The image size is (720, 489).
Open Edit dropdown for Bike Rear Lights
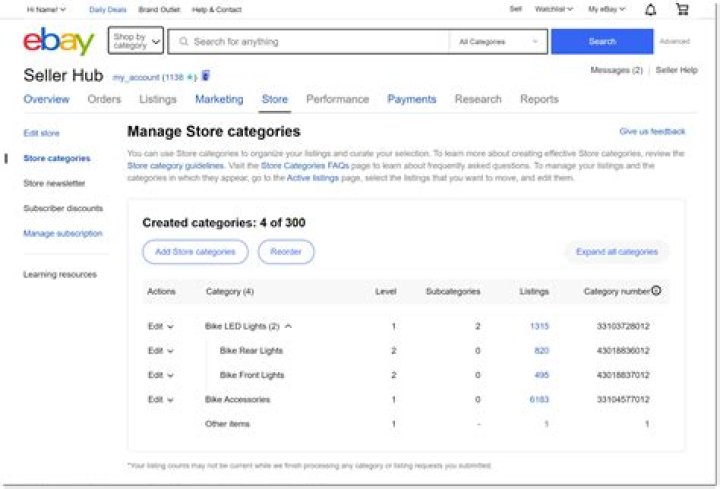click(160, 351)
